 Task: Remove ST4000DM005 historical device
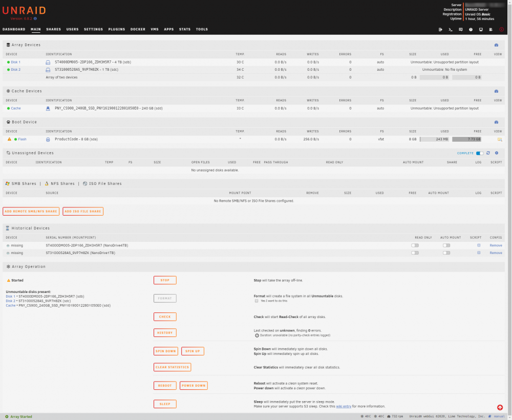tap(496, 246)
